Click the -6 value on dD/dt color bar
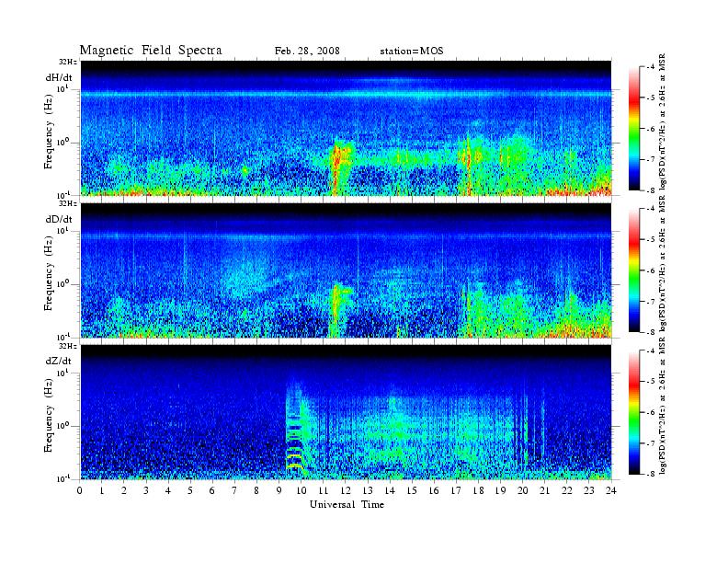The image size is (728, 563). 651,270
